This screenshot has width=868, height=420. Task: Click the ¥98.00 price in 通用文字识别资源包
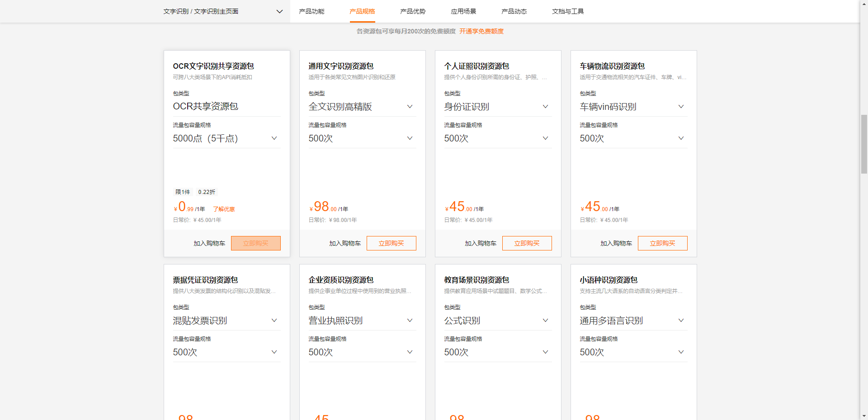[x=323, y=207]
